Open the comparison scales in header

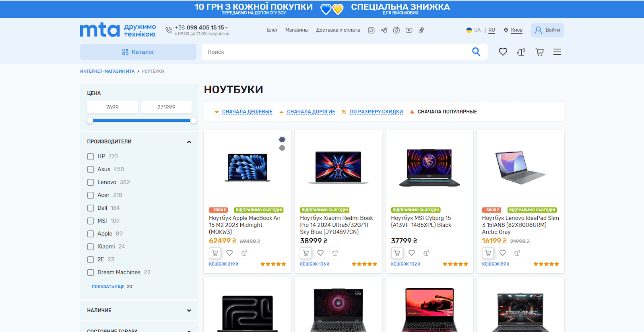(x=521, y=52)
